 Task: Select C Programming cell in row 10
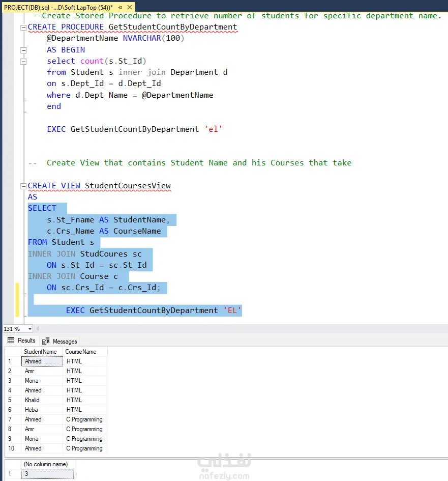point(85,448)
